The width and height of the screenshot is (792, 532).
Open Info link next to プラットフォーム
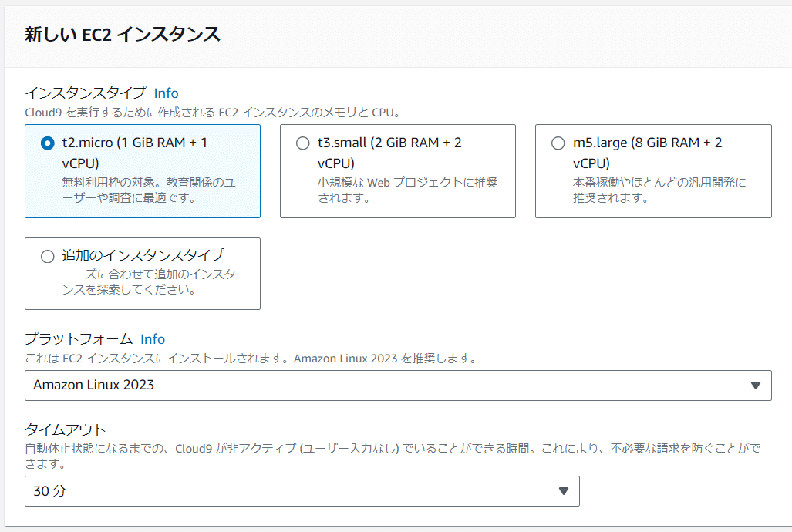coord(153,339)
